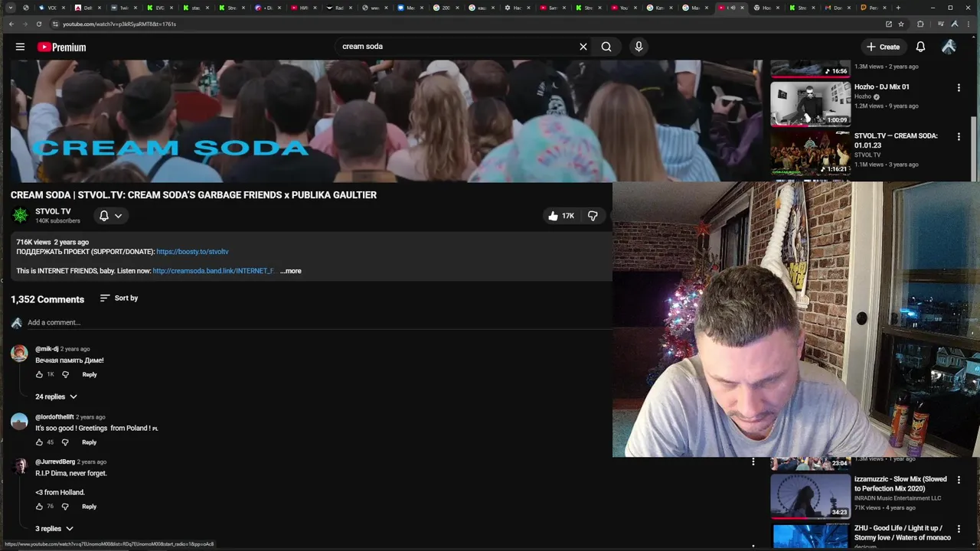Open options for ZHU Good Life video
This screenshot has width=980, height=551.
coord(959,529)
